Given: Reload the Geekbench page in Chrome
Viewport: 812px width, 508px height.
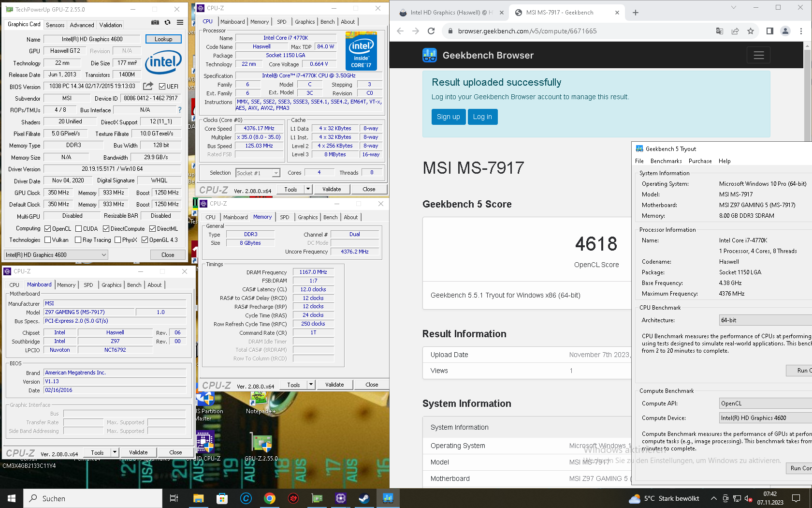Looking at the screenshot, I should (431, 31).
